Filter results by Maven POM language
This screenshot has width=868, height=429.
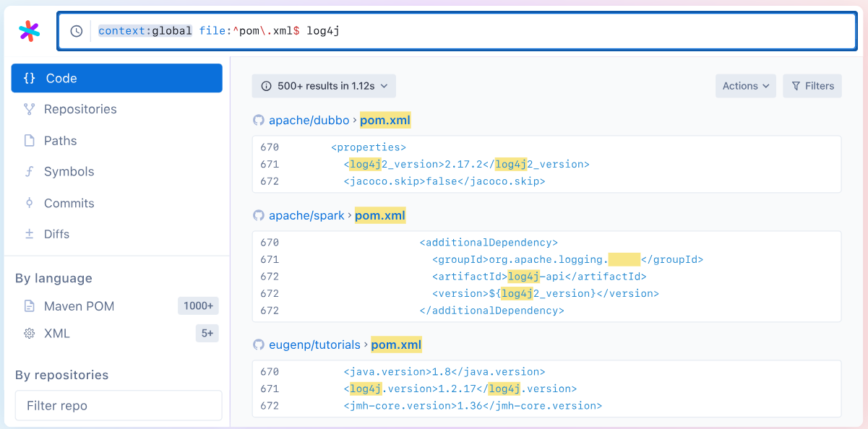click(78, 305)
